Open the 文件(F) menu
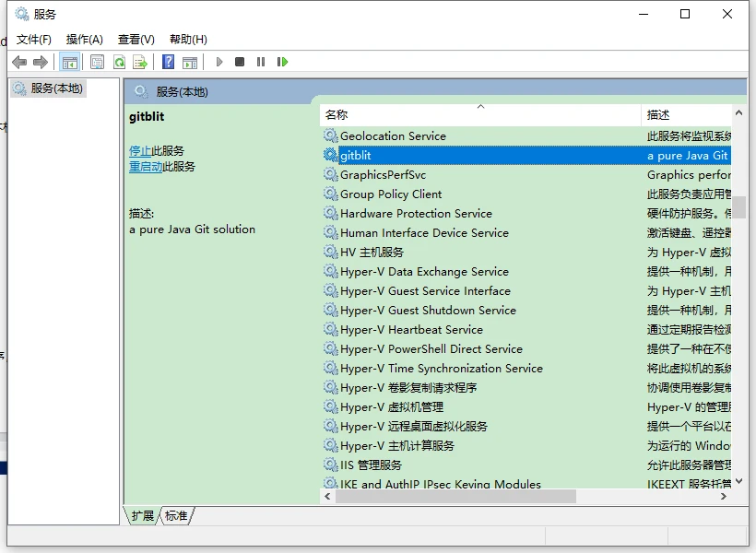 pyautogui.click(x=34, y=39)
